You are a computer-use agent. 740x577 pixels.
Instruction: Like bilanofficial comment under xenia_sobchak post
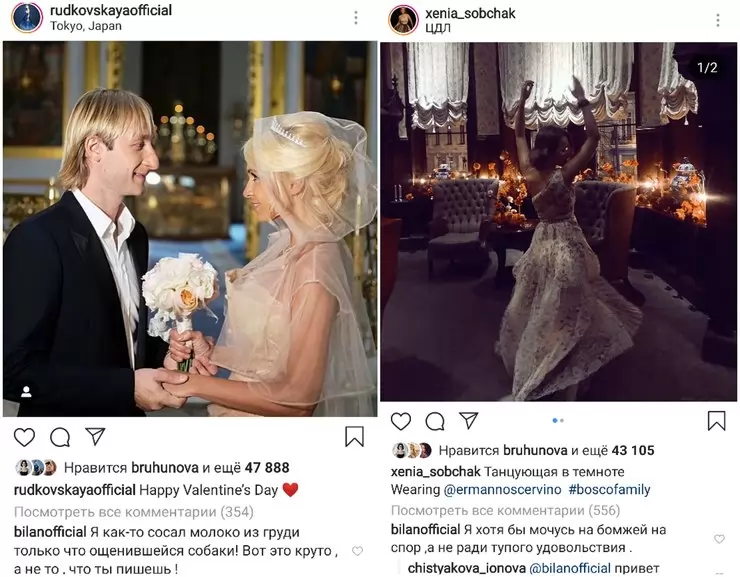(x=719, y=538)
